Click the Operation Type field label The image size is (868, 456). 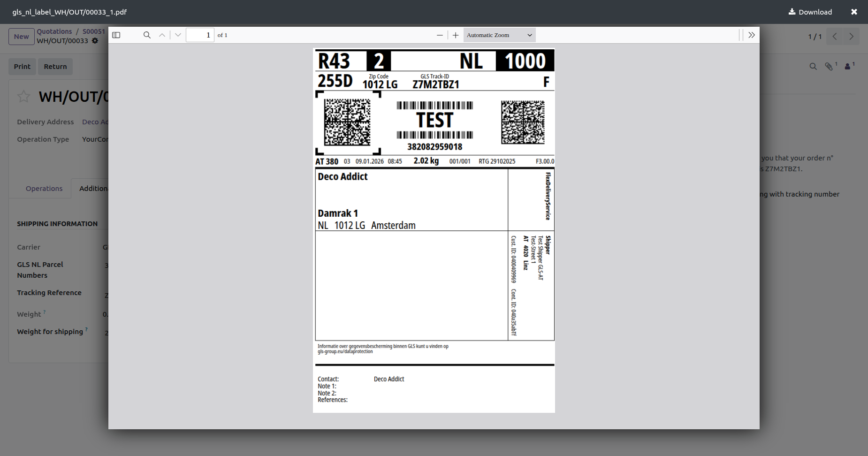[x=43, y=139]
